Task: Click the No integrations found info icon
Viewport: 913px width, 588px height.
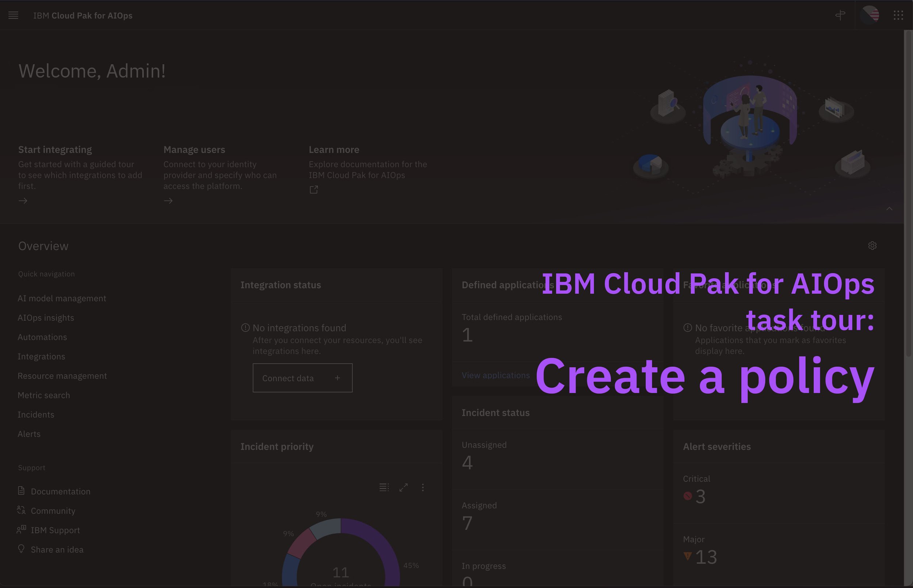Action: point(245,328)
